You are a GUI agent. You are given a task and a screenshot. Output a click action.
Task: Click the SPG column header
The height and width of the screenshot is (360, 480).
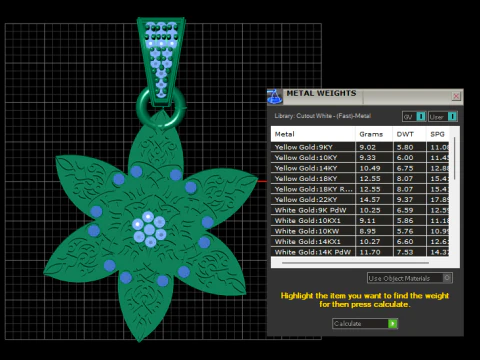437,134
